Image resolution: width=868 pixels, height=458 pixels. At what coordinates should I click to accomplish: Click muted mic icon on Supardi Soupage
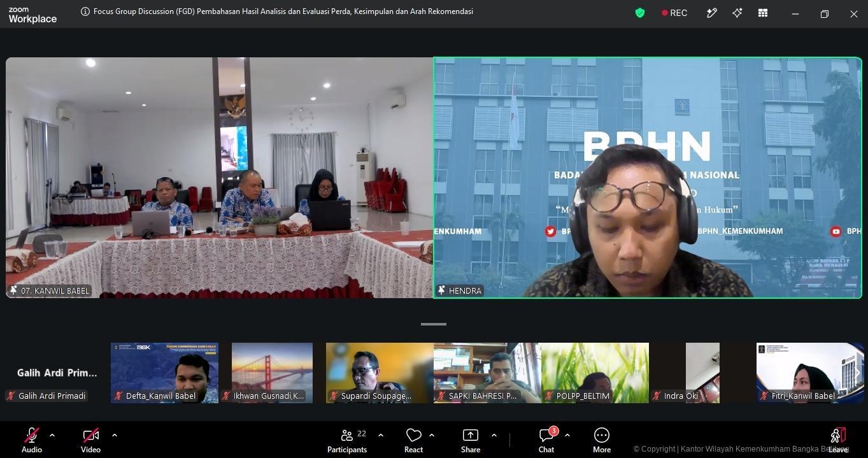[x=334, y=396]
